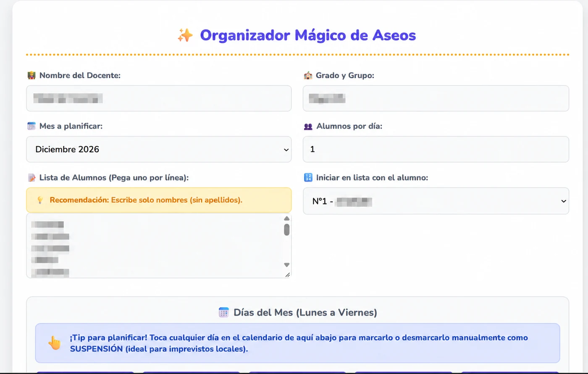The height and width of the screenshot is (374, 588).
Task: Click the Alumnos por día label
Action: pos(349,126)
